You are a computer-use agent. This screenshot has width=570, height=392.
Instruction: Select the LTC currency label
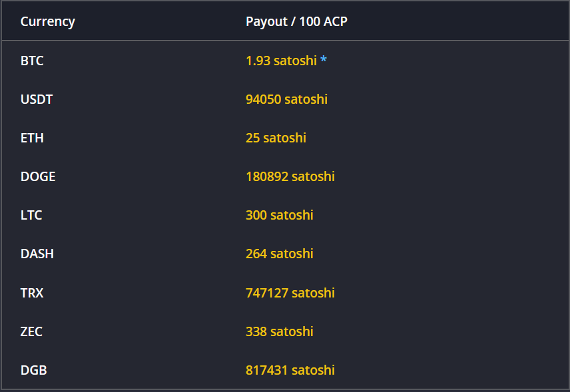coord(31,215)
